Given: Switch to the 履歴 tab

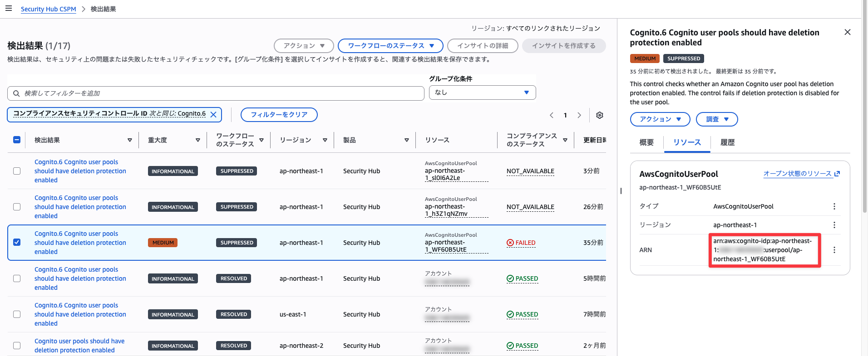Looking at the screenshot, I should (x=728, y=142).
